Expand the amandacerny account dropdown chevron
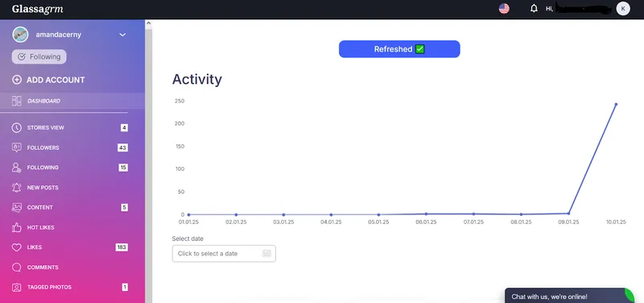This screenshot has height=303, width=644. click(122, 35)
